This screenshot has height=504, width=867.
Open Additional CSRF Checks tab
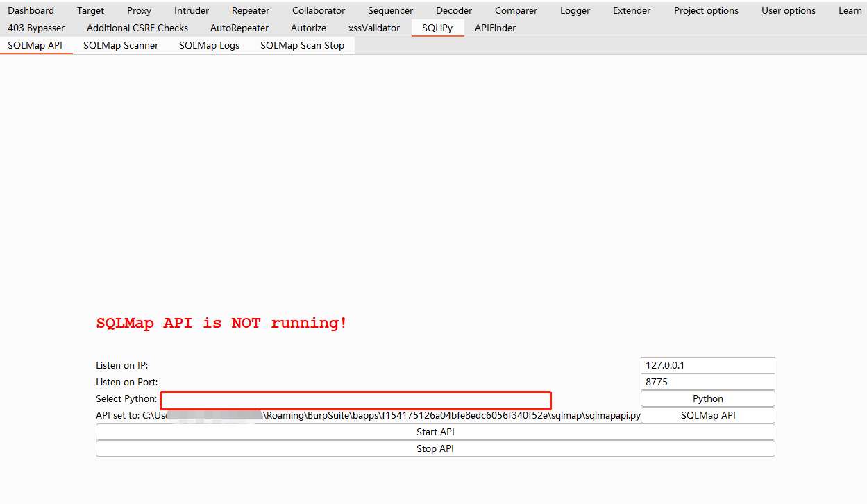click(137, 28)
